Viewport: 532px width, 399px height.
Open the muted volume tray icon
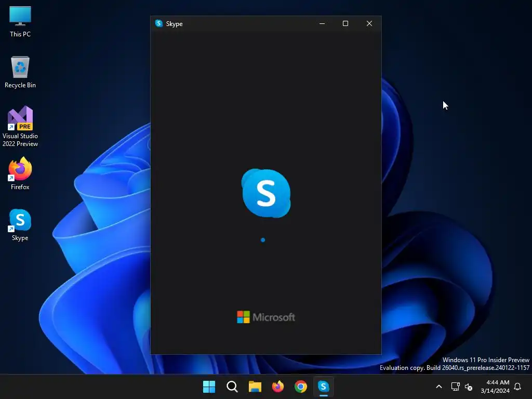(x=469, y=387)
